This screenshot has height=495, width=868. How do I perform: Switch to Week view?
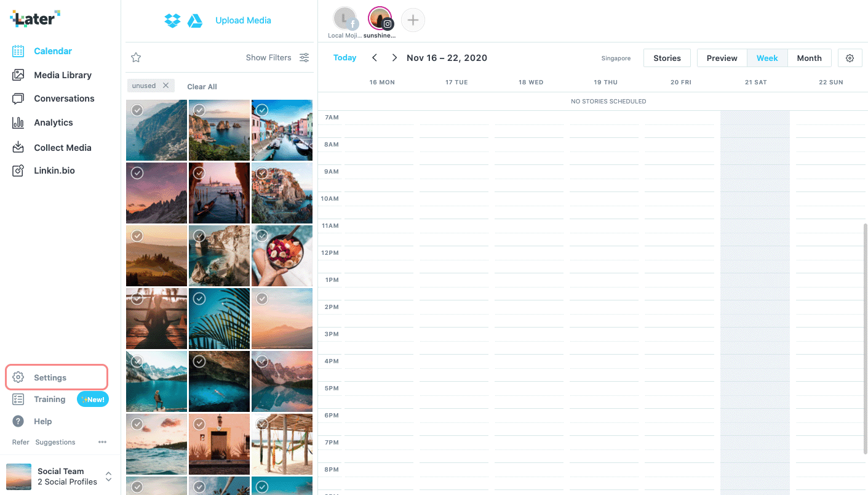point(767,58)
